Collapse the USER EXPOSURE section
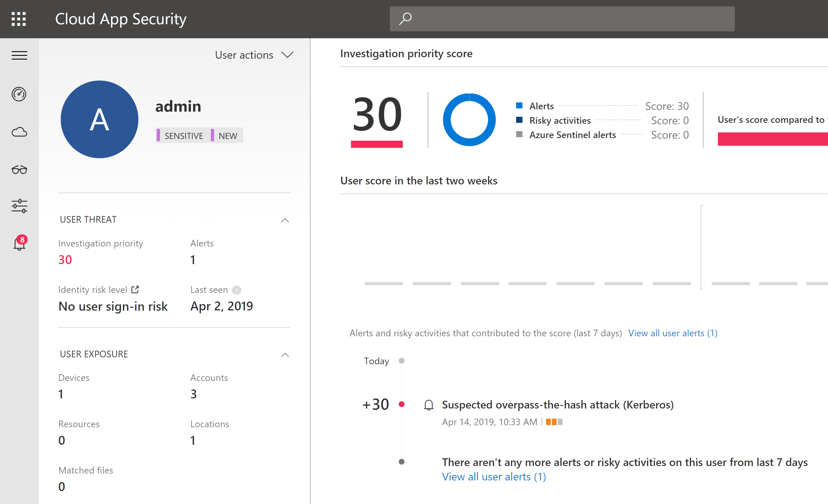 (285, 355)
